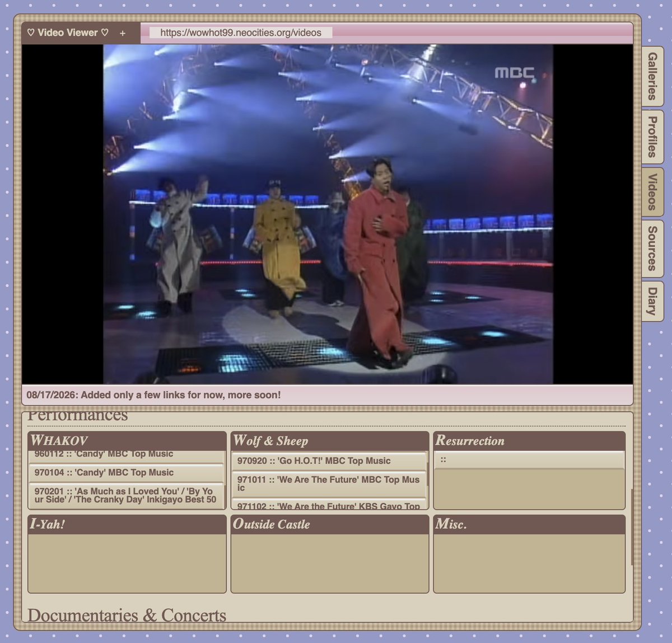This screenshot has width=672, height=643.
Task: Open 970201 'As Much as I Loved You' Inkigayo link
Action: tap(126, 495)
